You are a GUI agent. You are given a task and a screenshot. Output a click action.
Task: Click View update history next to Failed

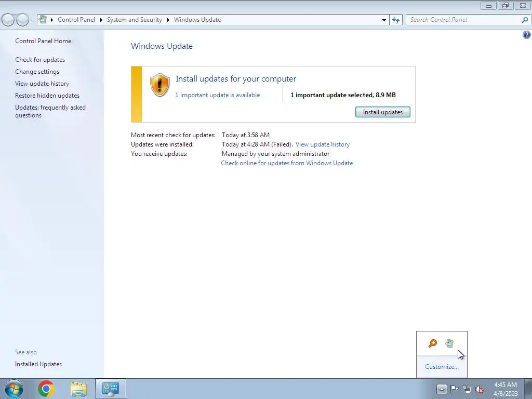click(322, 144)
